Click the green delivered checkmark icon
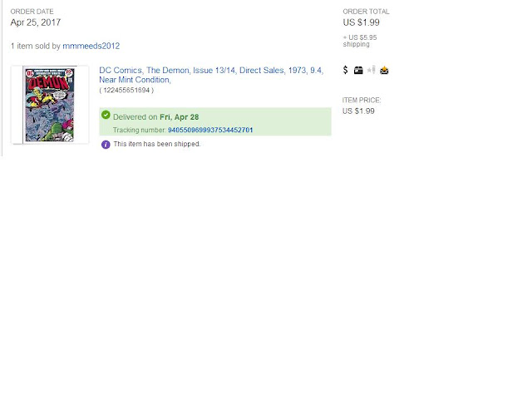The height and width of the screenshot is (399, 532). [x=106, y=115]
